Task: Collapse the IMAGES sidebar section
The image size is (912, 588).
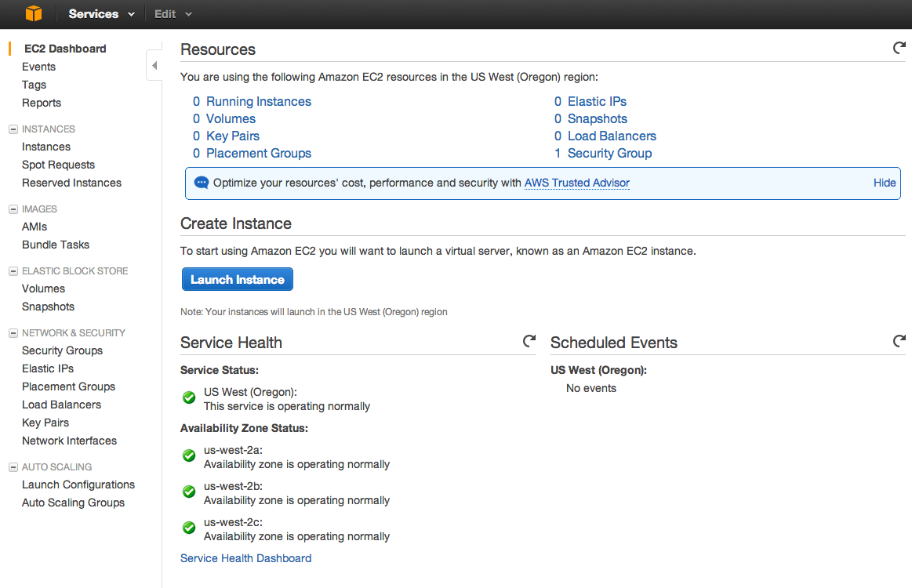Action: [x=13, y=209]
